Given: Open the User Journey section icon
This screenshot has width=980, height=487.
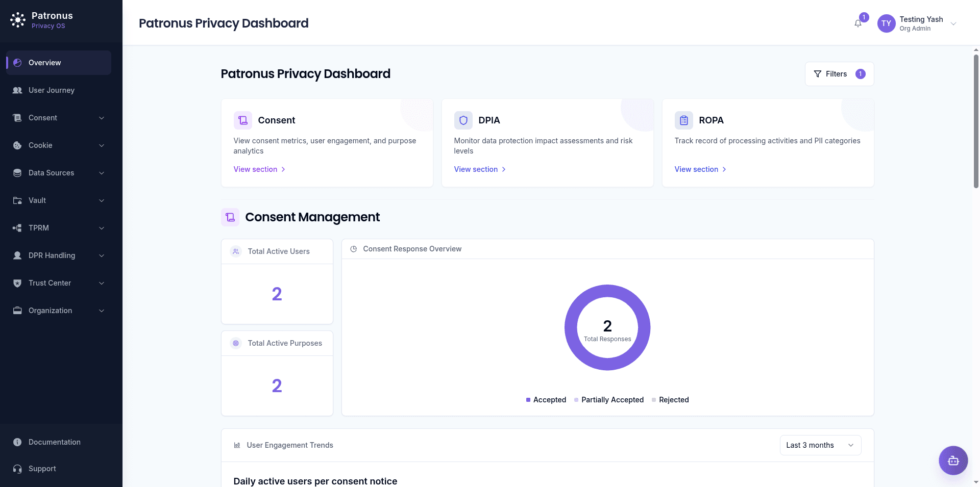Looking at the screenshot, I should (x=17, y=90).
